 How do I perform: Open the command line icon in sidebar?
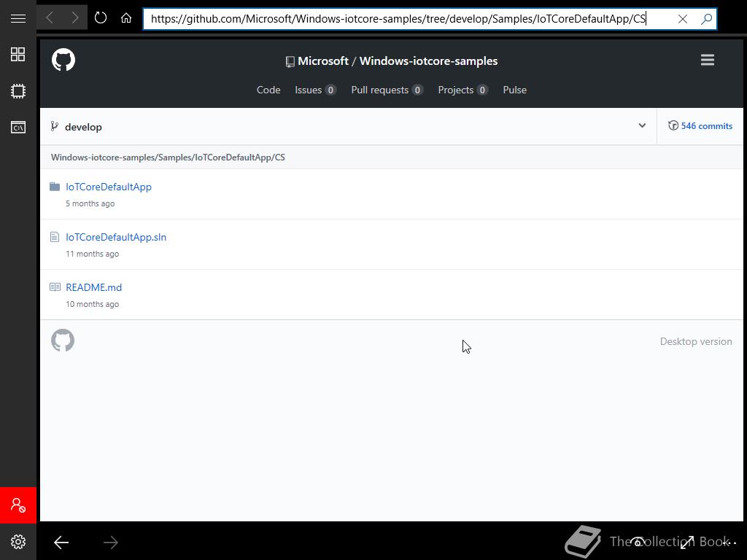(x=18, y=127)
